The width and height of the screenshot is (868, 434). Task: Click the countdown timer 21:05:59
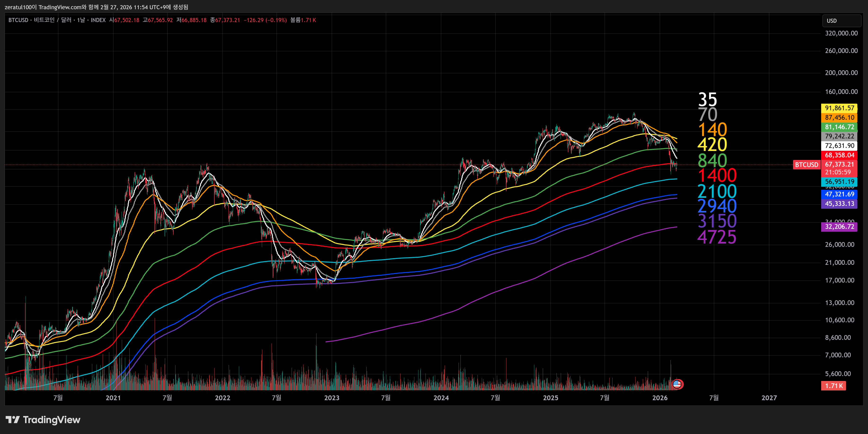838,172
